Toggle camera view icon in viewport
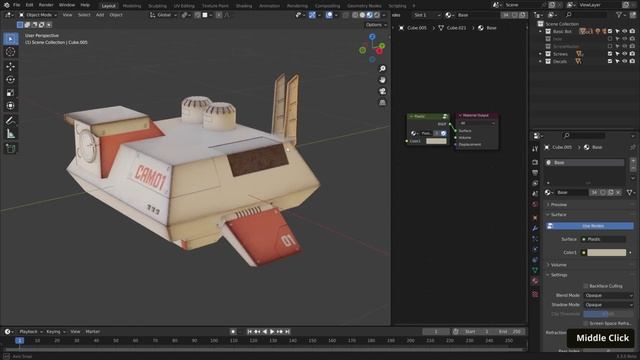 [382, 91]
